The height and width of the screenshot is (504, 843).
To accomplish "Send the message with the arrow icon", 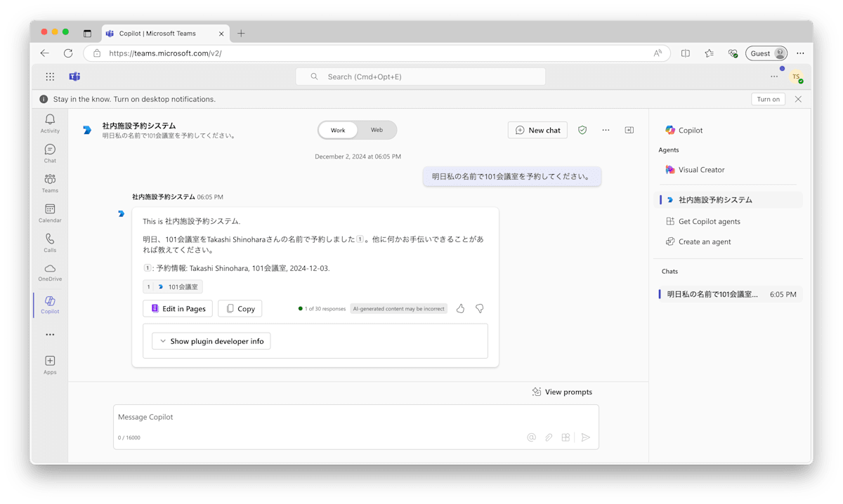I will (x=586, y=437).
